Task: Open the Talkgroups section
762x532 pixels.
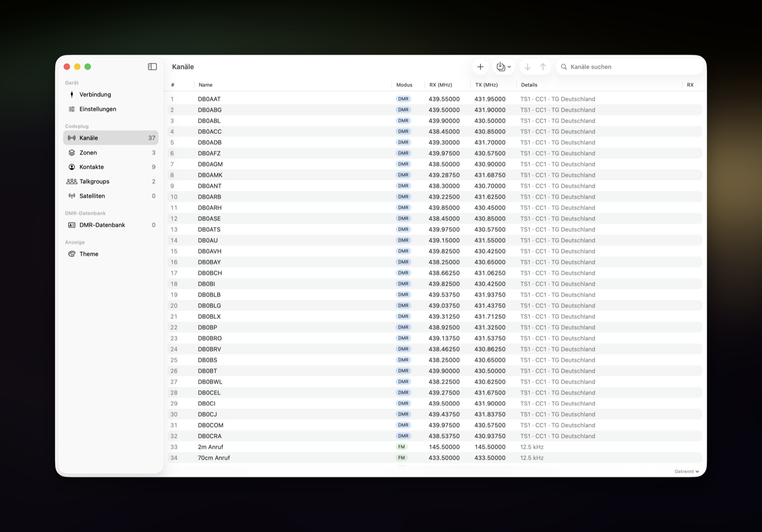Action: point(110,181)
